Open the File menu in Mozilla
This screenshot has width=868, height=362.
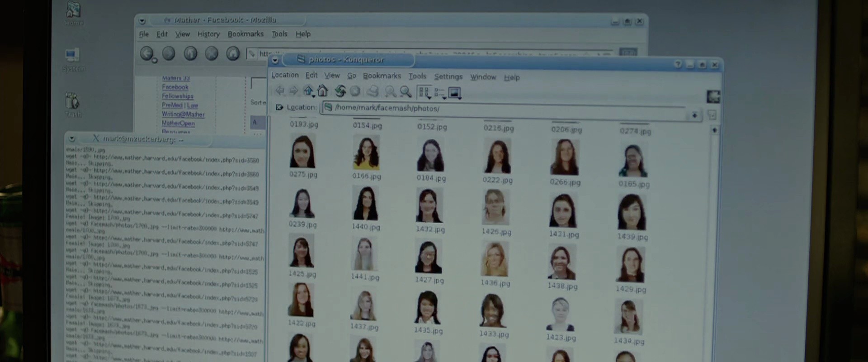(x=144, y=34)
